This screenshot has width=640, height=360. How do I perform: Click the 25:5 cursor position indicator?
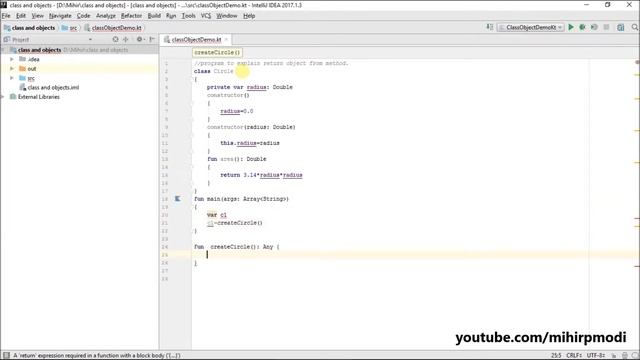point(556,356)
